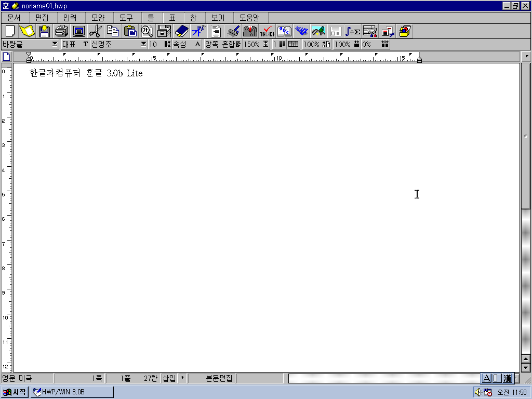Expand the 신명조 font dropdown
532x399 pixels.
[143, 44]
